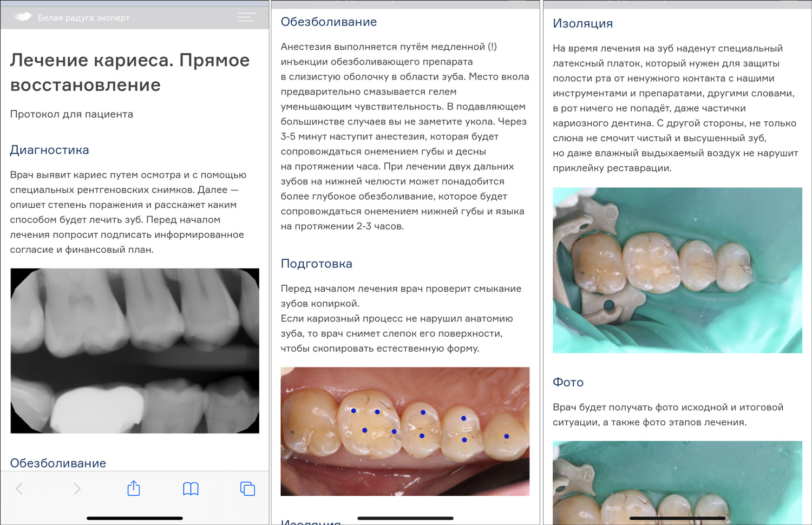Image resolution: width=812 pixels, height=525 pixels.
Task: Open the rubber dam isolation photo
Action: [x=677, y=270]
